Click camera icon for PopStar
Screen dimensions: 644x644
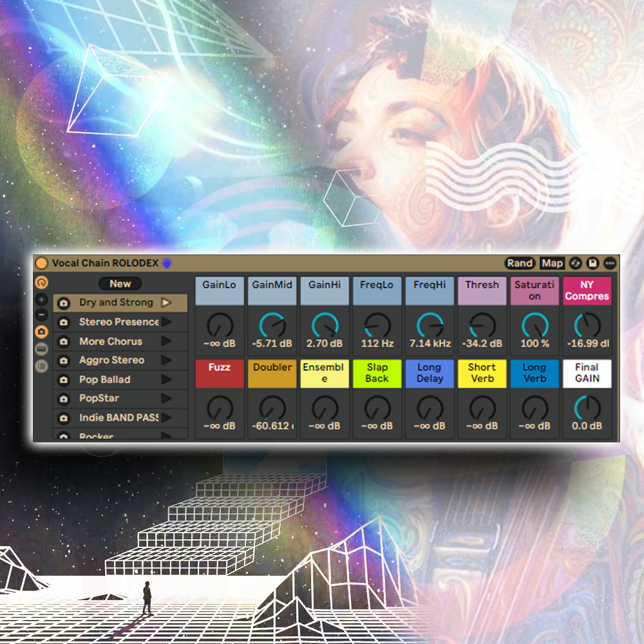point(64,399)
